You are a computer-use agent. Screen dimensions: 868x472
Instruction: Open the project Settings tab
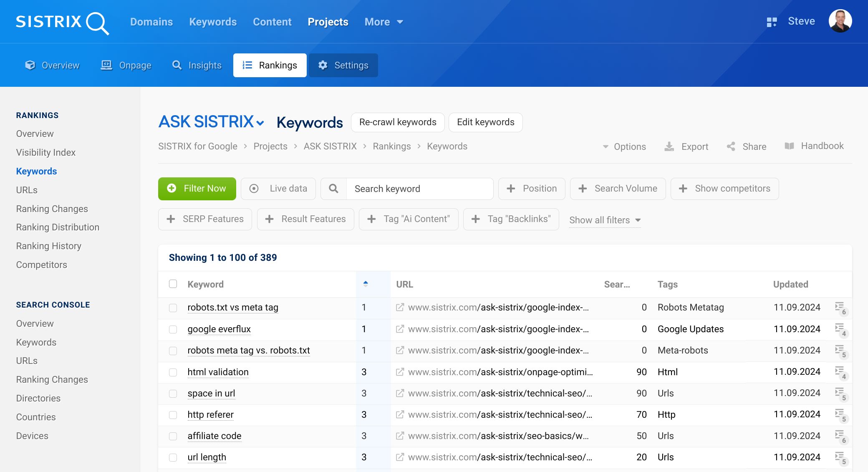(343, 65)
